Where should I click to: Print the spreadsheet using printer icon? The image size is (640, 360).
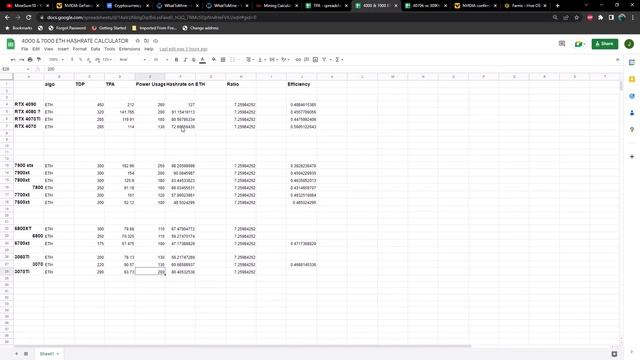pyautogui.click(x=30, y=60)
